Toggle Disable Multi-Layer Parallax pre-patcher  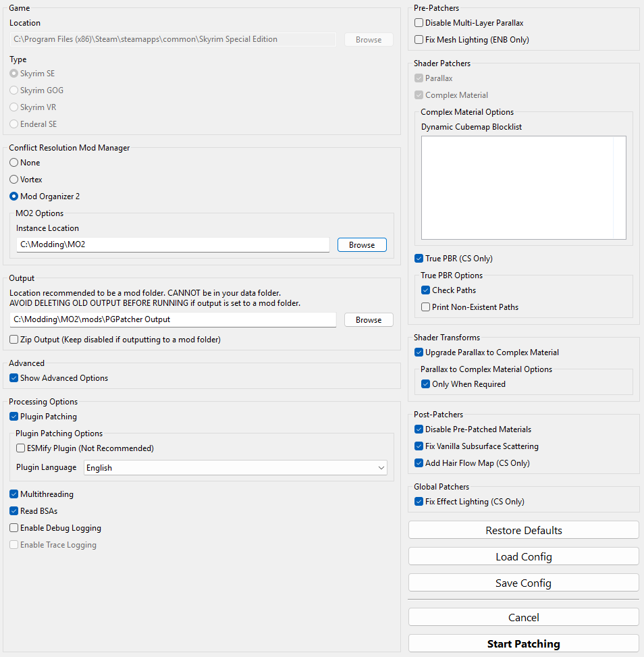point(419,22)
